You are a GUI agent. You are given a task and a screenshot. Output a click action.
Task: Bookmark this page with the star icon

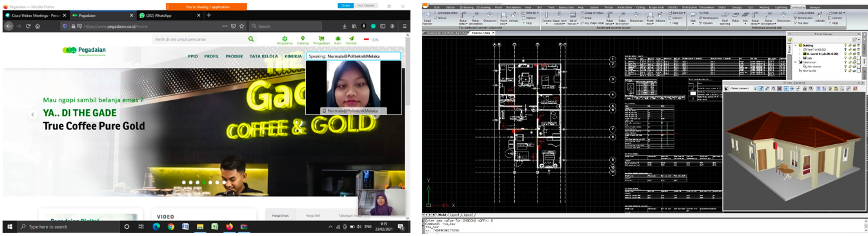pos(242,27)
